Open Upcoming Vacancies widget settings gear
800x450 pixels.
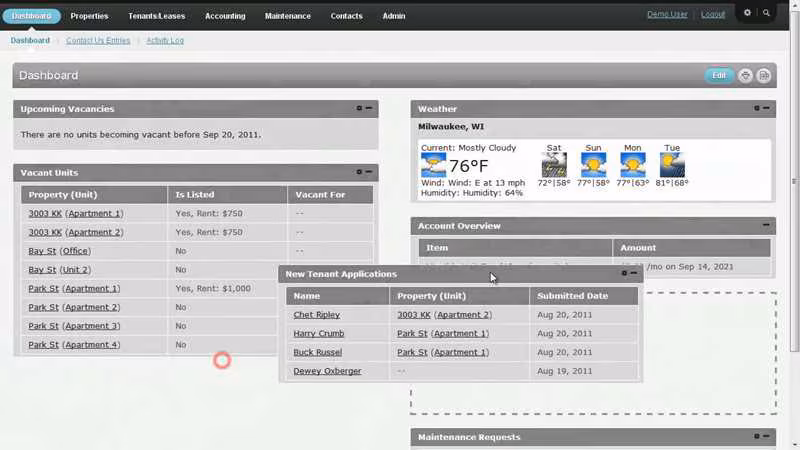pyautogui.click(x=359, y=108)
